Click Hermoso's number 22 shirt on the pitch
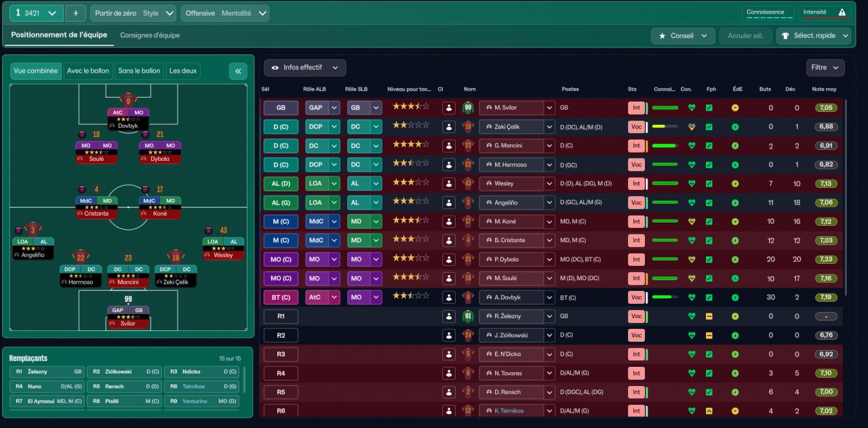 click(x=81, y=257)
